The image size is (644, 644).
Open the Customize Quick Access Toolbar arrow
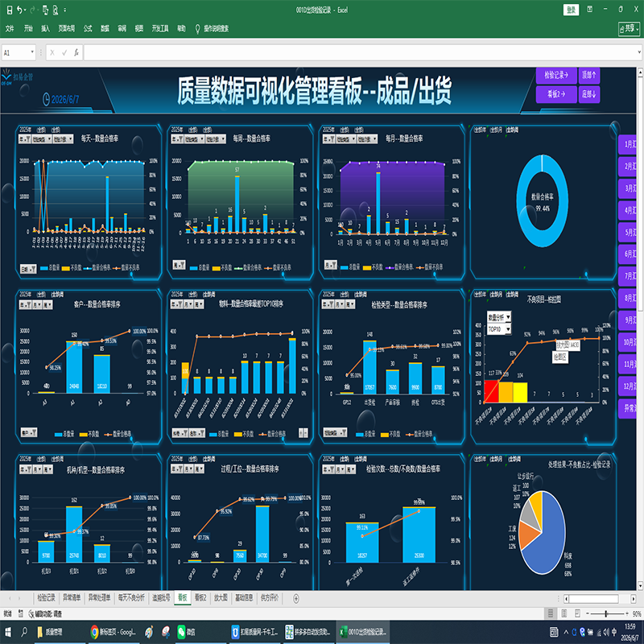(x=65, y=10)
